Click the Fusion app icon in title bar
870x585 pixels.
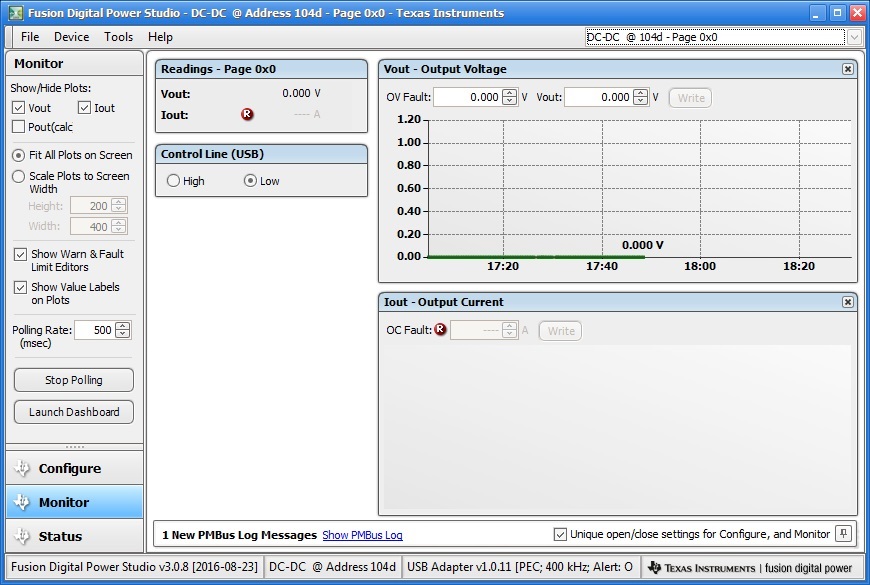pos(16,13)
